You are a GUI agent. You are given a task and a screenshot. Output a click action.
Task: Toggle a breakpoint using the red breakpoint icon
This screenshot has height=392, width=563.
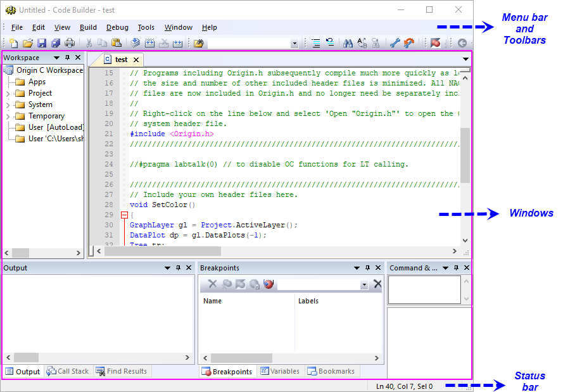coord(436,42)
